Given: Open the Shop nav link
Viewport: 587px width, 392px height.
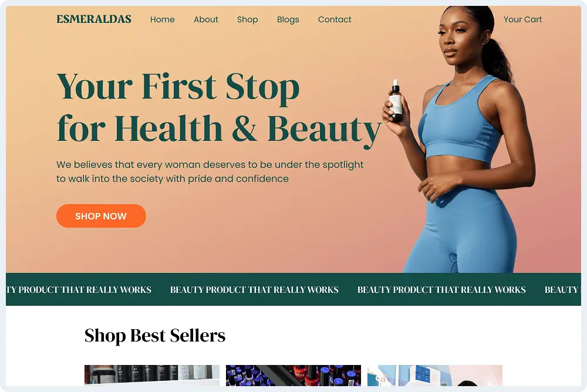Looking at the screenshot, I should click(247, 19).
